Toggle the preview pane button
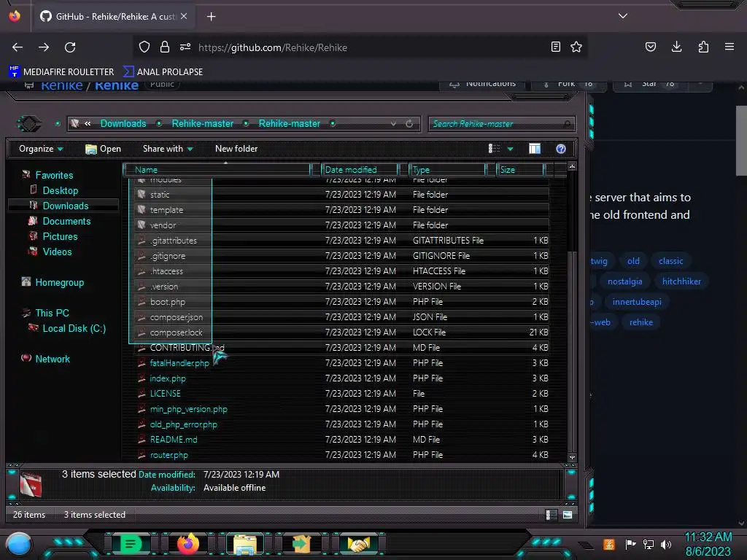Image resolution: width=747 pixels, height=560 pixels. [535, 149]
